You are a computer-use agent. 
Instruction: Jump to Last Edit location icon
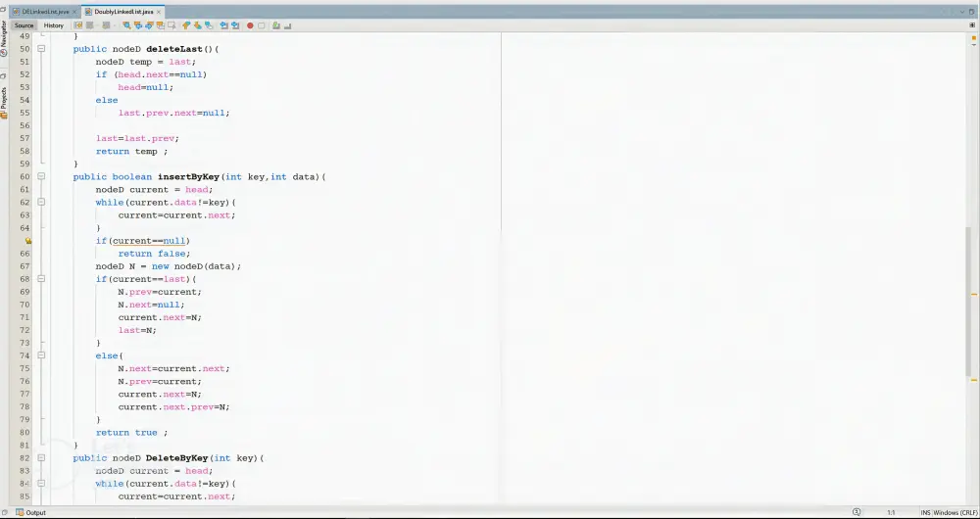point(78,25)
